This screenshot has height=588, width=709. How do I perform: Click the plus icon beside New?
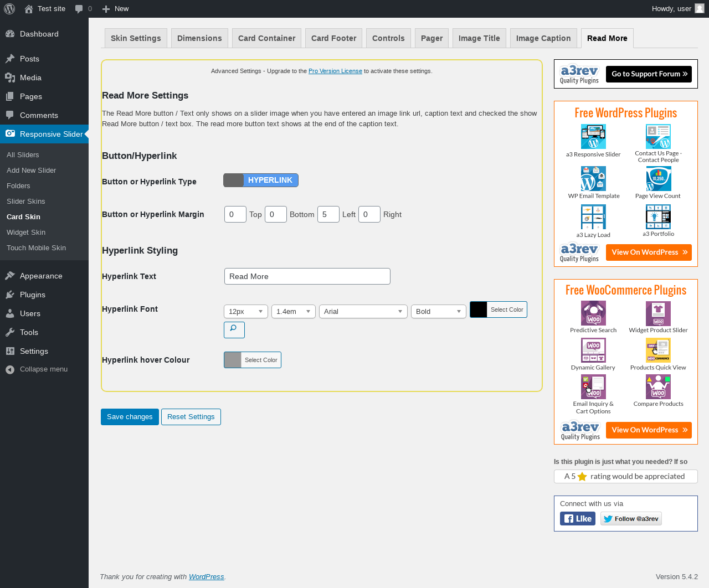tap(106, 9)
